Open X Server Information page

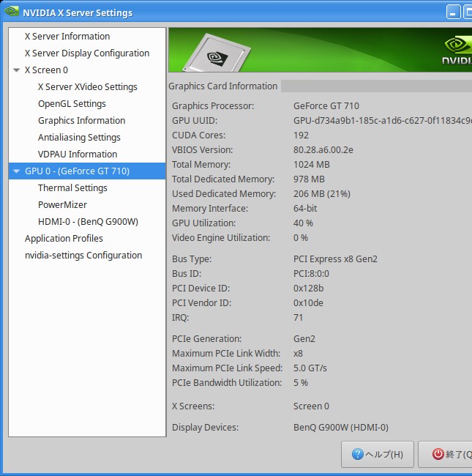coord(67,37)
